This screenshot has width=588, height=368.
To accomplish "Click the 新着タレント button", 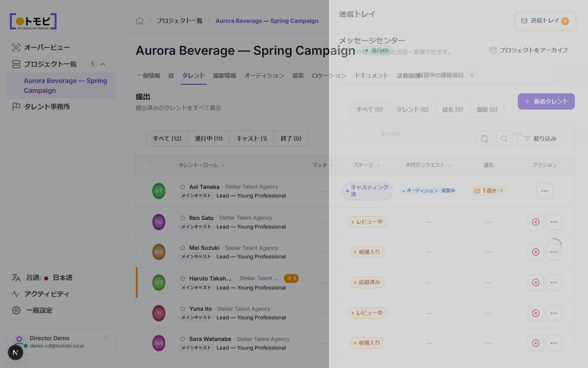I will point(546,101).
